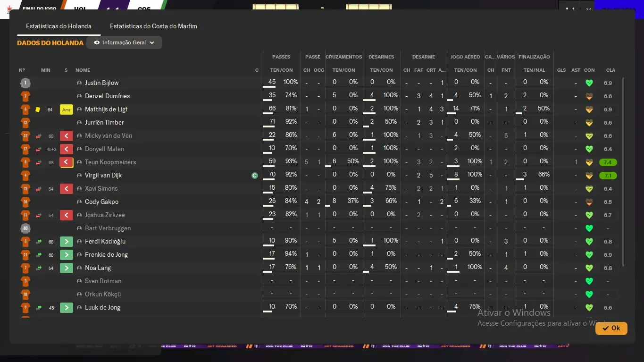Click Teun Koopmeiners' green 7.4 rating badge
Screen dimensions: 644x362
[x=608, y=162]
